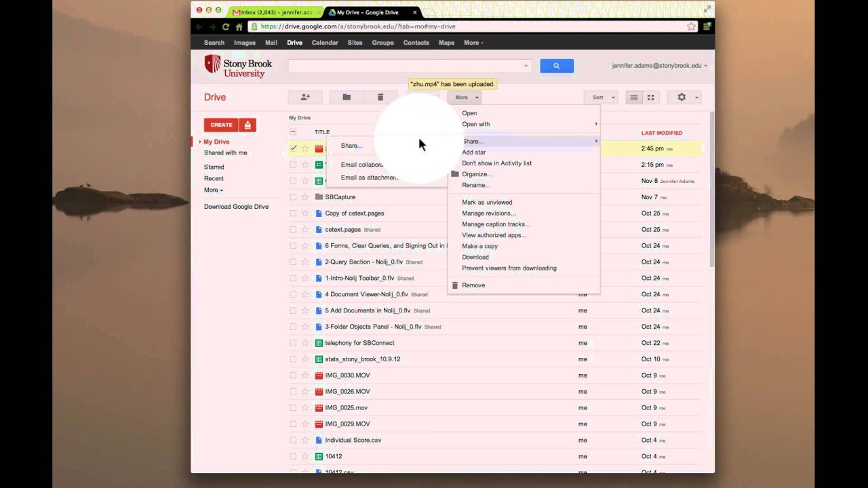Toggle the select-all checkbox in header
Screen dimensions: 868x488
click(x=293, y=132)
